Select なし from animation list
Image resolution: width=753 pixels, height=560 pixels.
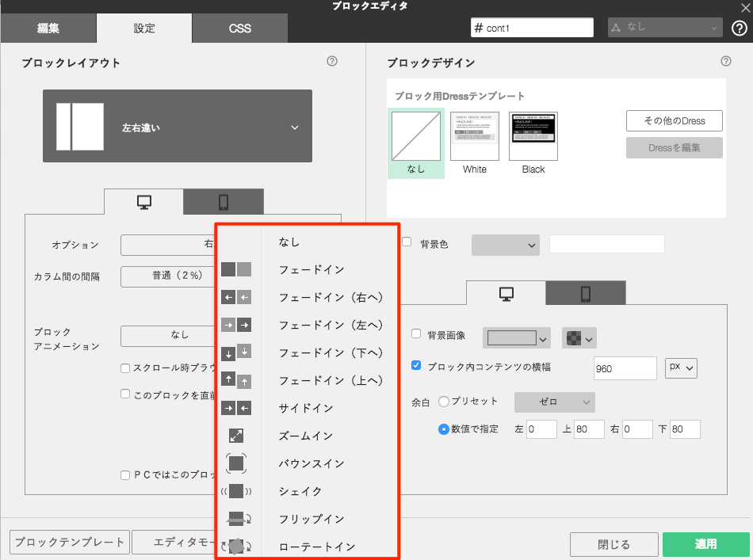289,242
